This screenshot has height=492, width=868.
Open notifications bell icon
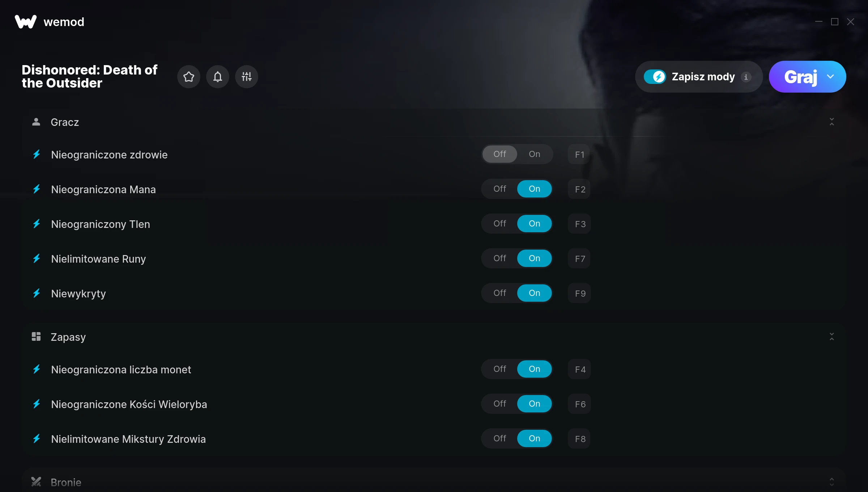point(218,77)
